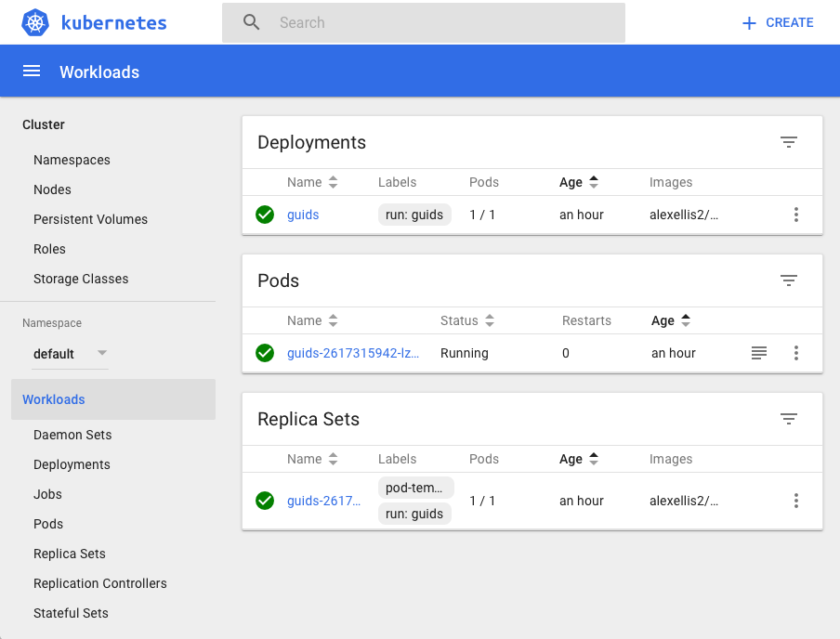
Task: Open the guids deployment link
Action: coord(302,215)
